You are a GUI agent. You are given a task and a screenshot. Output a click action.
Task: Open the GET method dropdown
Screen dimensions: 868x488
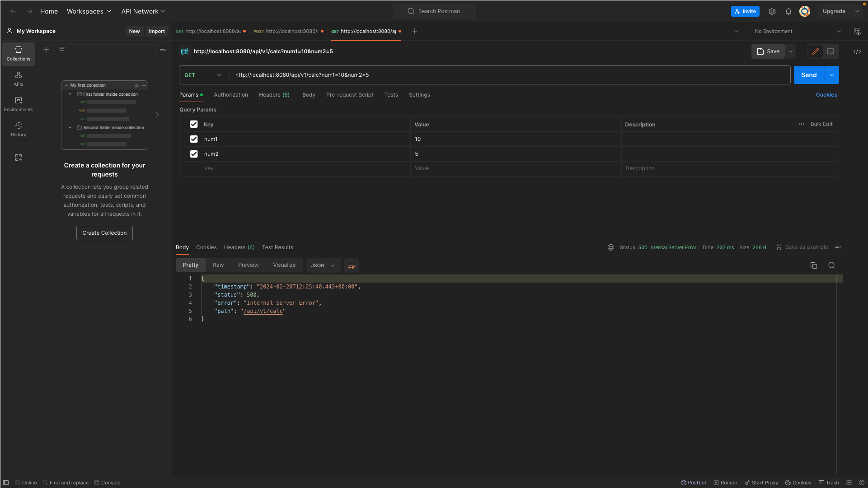pos(203,75)
